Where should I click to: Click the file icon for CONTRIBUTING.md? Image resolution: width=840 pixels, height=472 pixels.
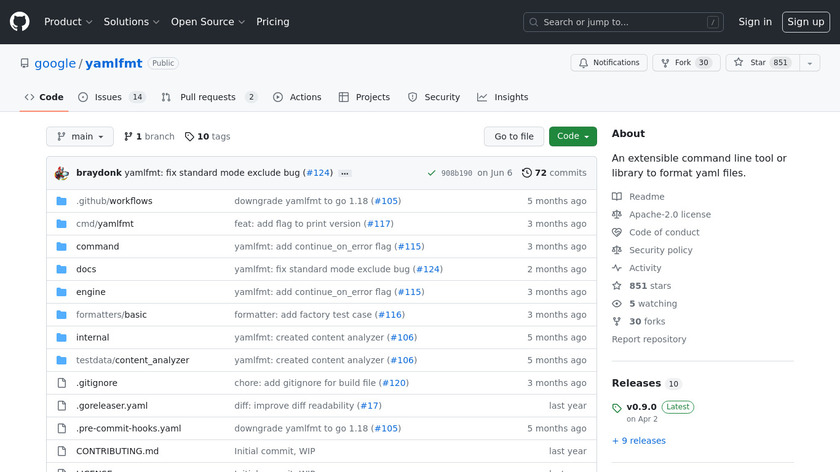(62, 451)
